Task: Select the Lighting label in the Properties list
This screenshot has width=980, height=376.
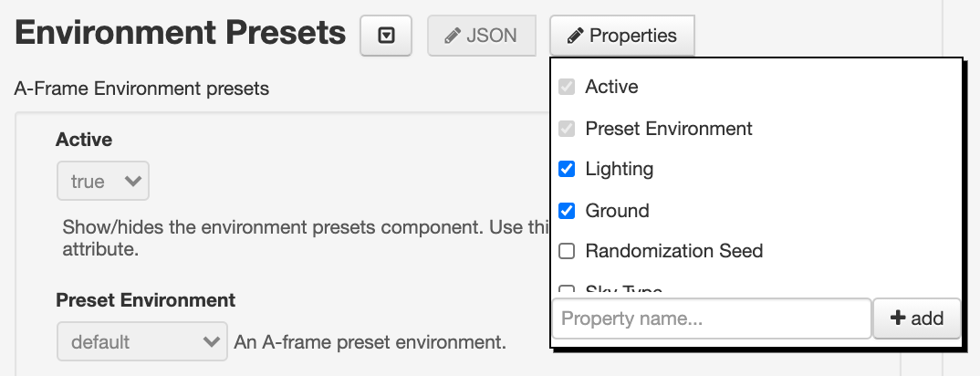Action: 620,169
